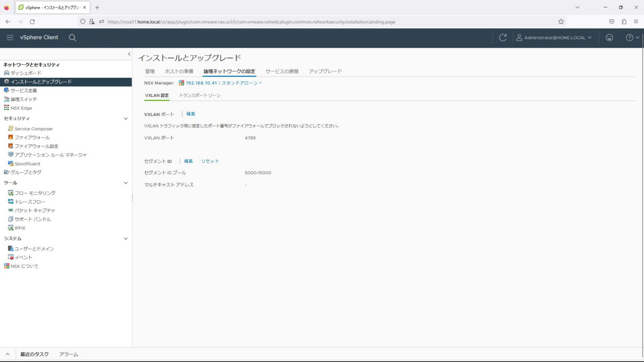This screenshot has height=362, width=644.
Task: Collapse the navigation sidebar with arrow
Action: coord(129,54)
